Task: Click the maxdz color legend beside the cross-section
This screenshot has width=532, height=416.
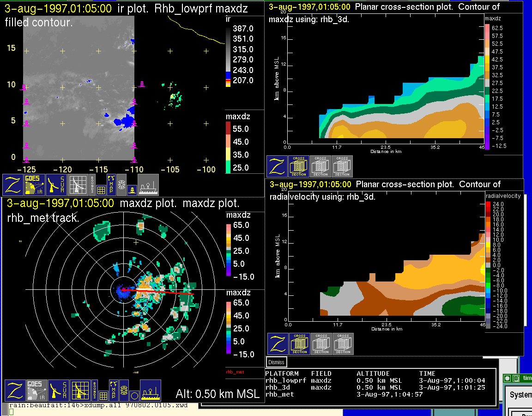Action: tap(487, 86)
